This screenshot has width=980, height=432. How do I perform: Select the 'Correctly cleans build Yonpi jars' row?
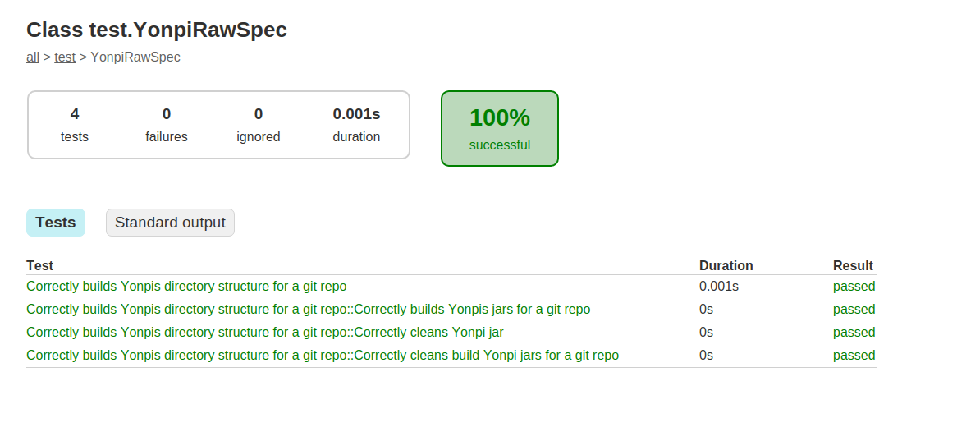(451, 355)
